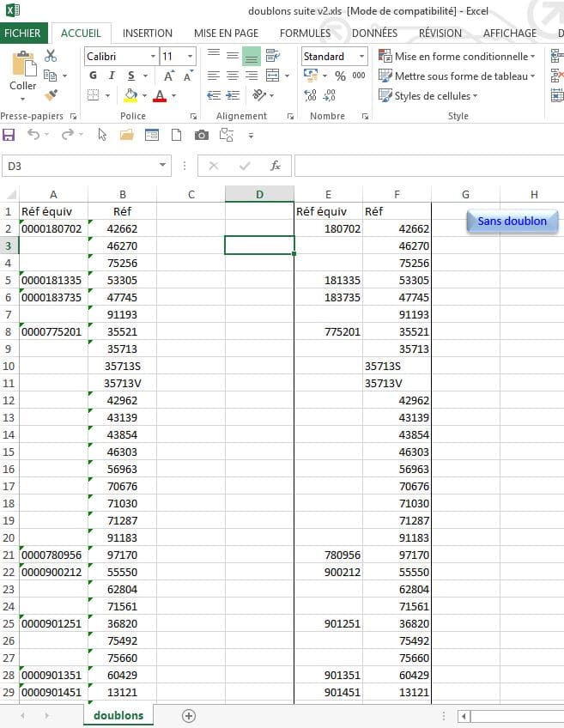Click the camera icon in quick access toolbar
Screen dimensions: 564x728
pyautogui.click(x=201, y=135)
